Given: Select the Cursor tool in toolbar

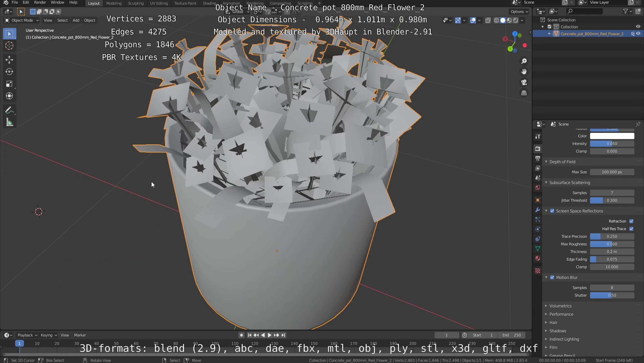Looking at the screenshot, I should coord(9,46).
